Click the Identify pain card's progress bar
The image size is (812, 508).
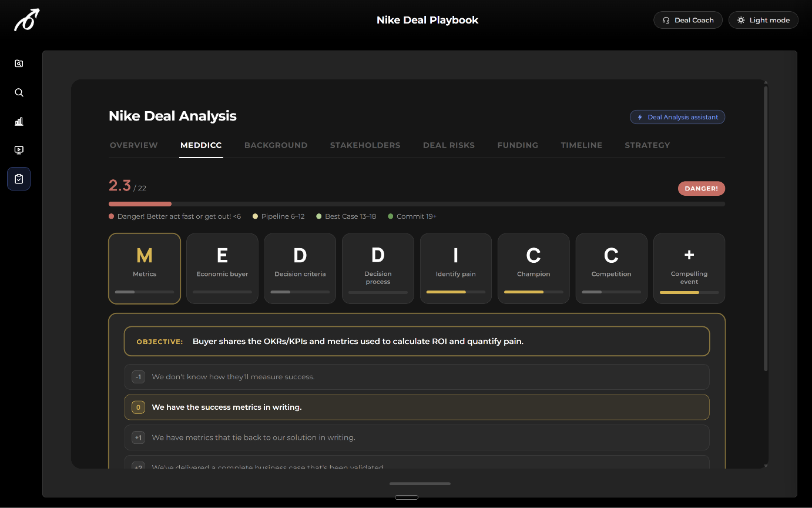click(456, 292)
